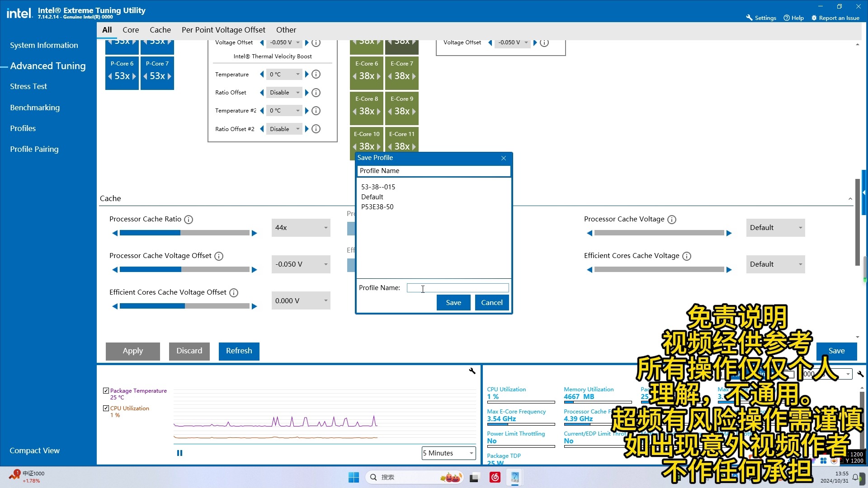The image size is (868, 488).
Task: Open Processor Cache Voltage Default dropdown
Action: pyautogui.click(x=776, y=228)
